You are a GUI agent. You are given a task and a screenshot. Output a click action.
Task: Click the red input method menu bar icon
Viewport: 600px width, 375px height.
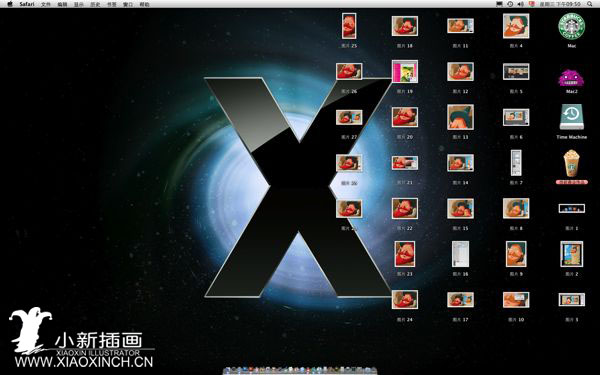click(x=532, y=4)
